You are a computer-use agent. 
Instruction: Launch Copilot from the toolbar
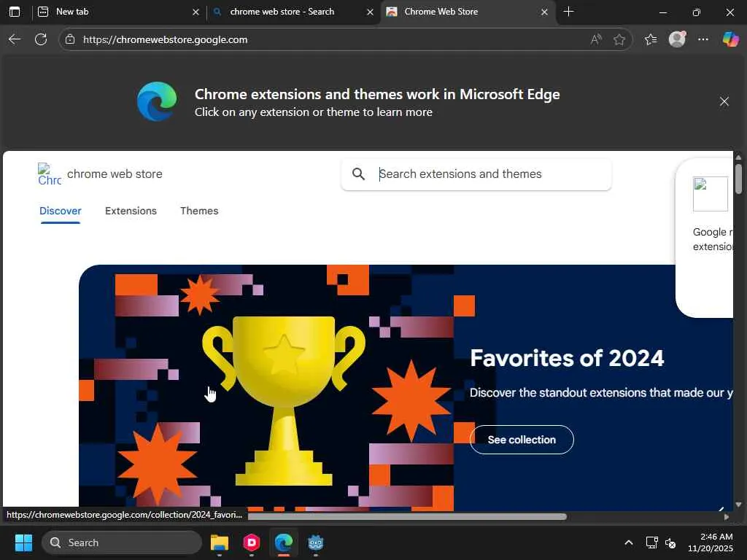coord(730,39)
